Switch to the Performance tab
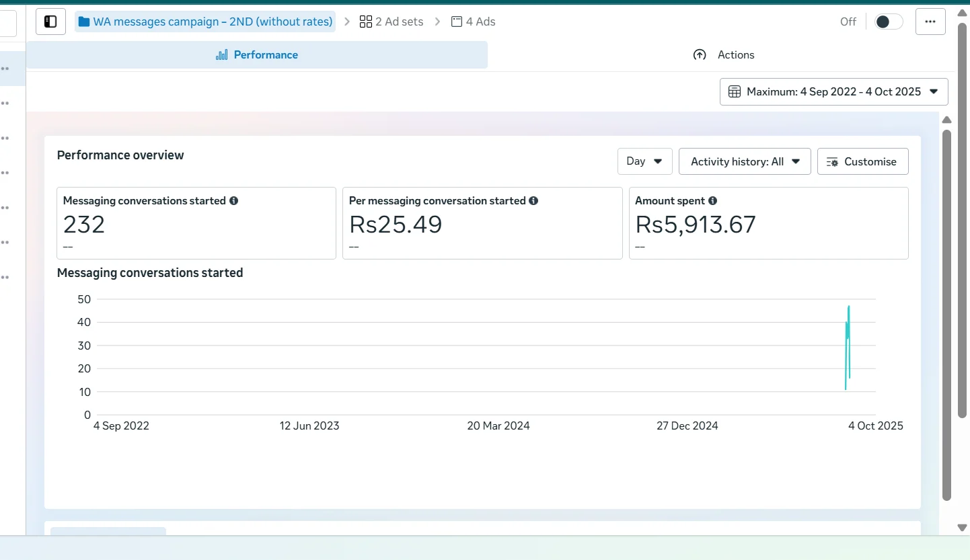Image resolution: width=970 pixels, height=560 pixels. 257,55
